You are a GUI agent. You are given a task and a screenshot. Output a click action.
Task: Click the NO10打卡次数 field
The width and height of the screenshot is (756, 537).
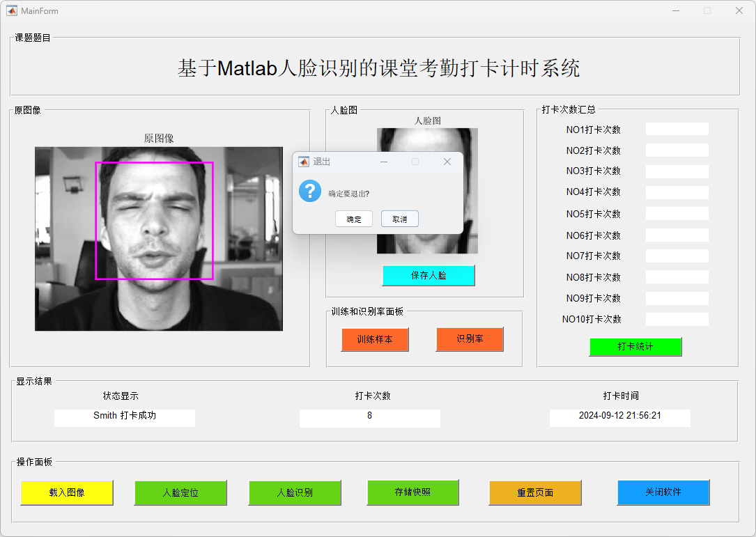[x=677, y=320]
